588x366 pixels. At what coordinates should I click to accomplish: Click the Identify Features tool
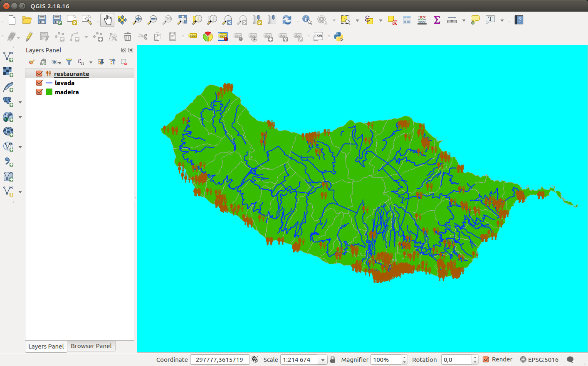click(307, 20)
